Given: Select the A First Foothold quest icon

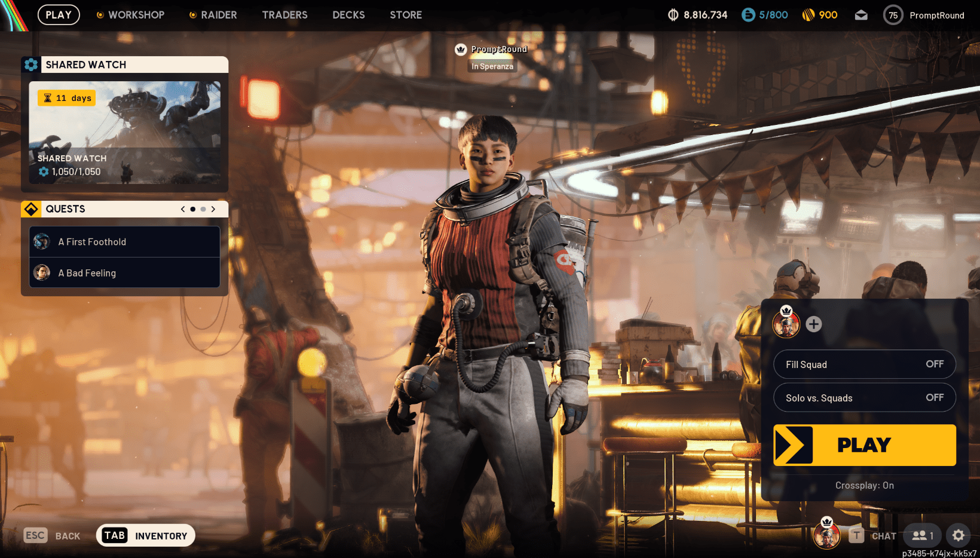Looking at the screenshot, I should (x=42, y=241).
